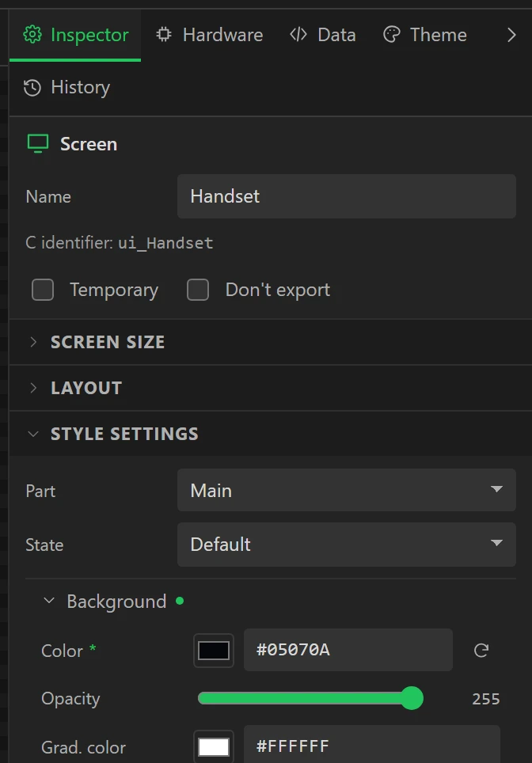This screenshot has width=532, height=763.
Task: Open the Part dropdown showing Main
Action: coord(347,490)
